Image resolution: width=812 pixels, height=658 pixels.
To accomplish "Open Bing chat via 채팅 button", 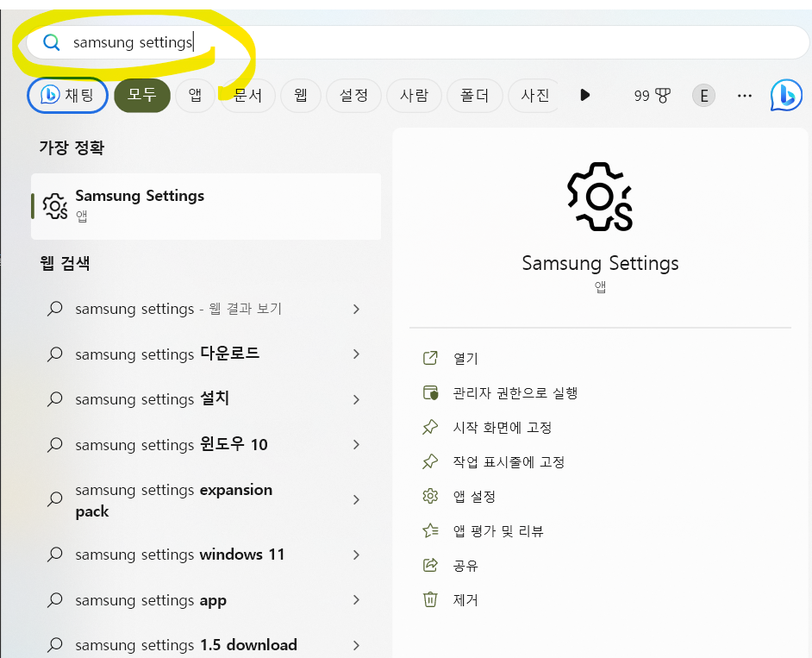I will [67, 96].
